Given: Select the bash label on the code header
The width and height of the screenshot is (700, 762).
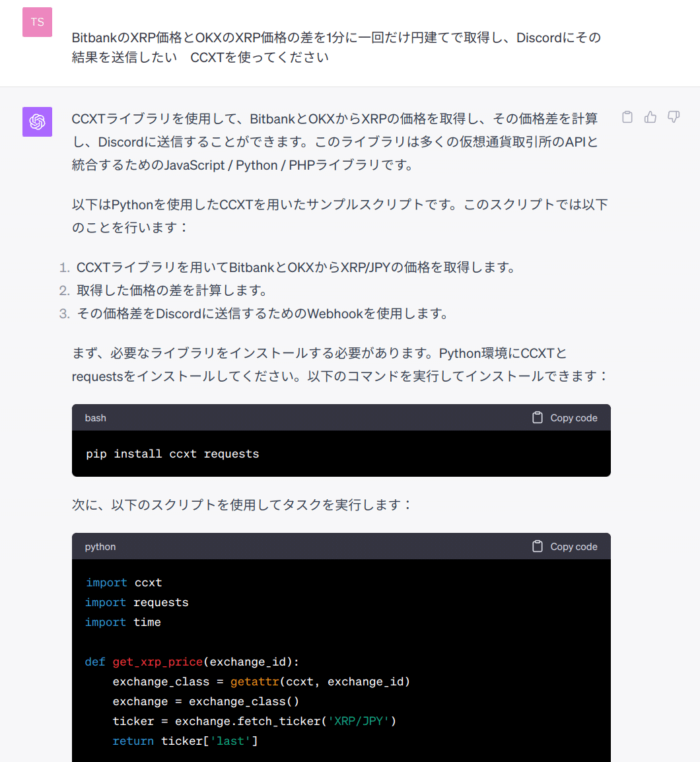Looking at the screenshot, I should tap(95, 417).
